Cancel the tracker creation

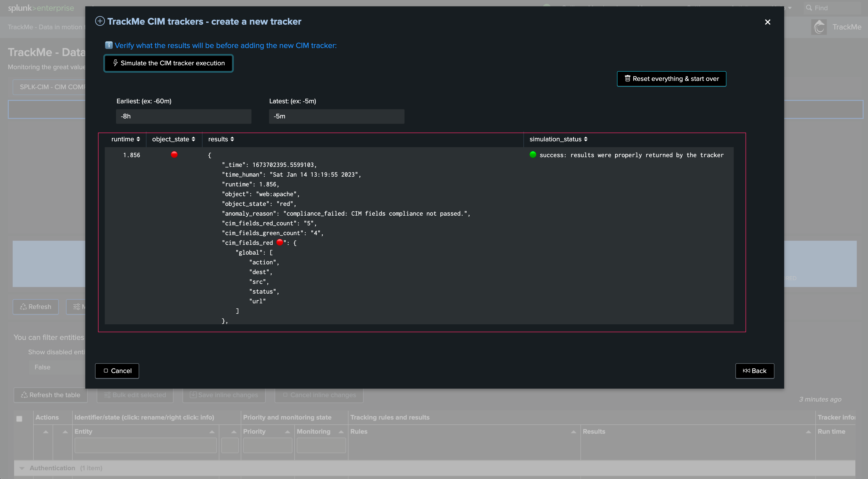(117, 371)
